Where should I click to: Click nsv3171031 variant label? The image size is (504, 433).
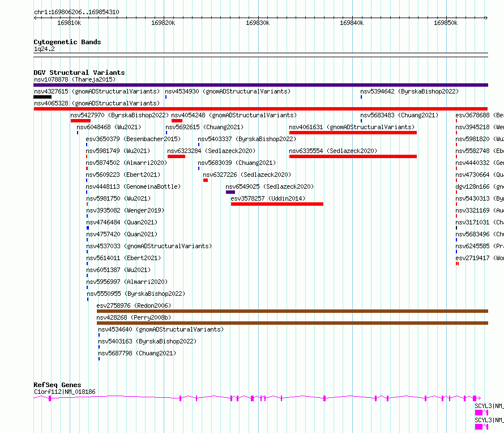[480, 222]
